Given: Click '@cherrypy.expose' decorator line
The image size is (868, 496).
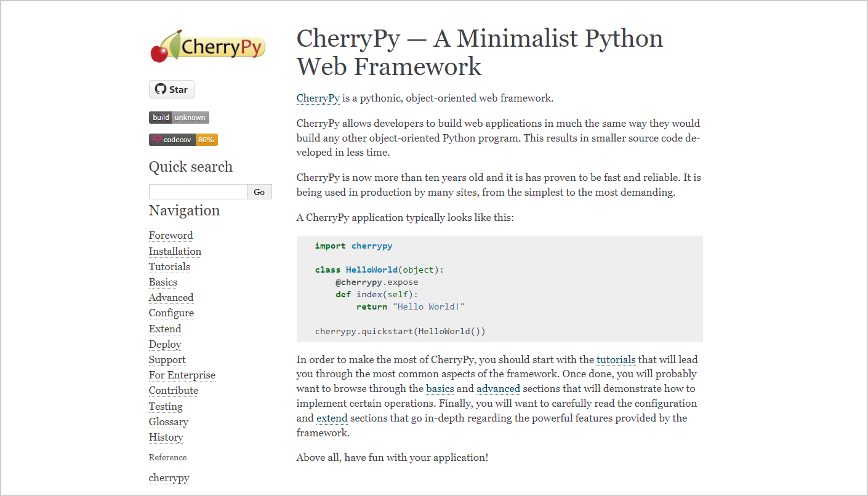Looking at the screenshot, I should [x=377, y=282].
